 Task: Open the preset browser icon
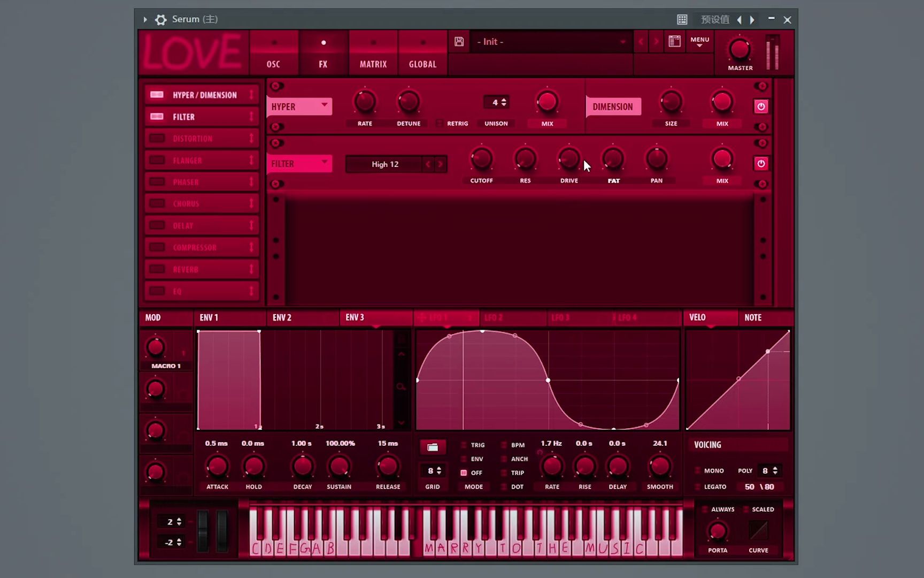674,41
